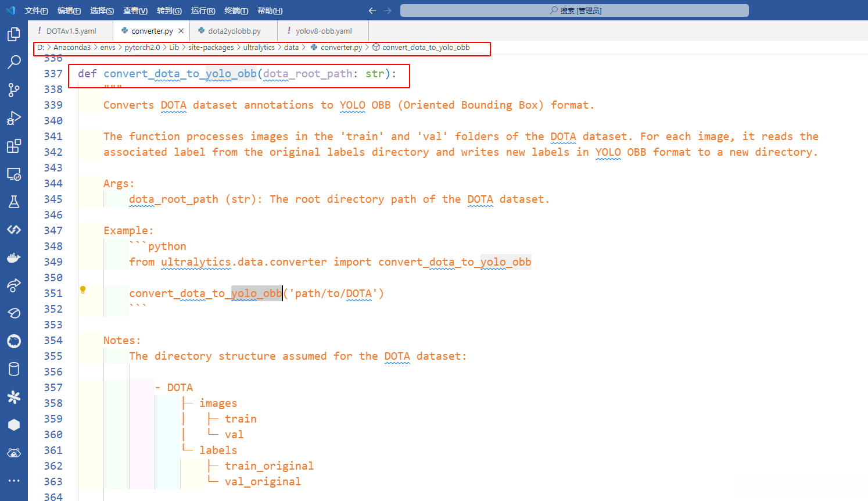Click the lightbulb code action on line 351
This screenshot has height=501, width=868.
point(83,289)
